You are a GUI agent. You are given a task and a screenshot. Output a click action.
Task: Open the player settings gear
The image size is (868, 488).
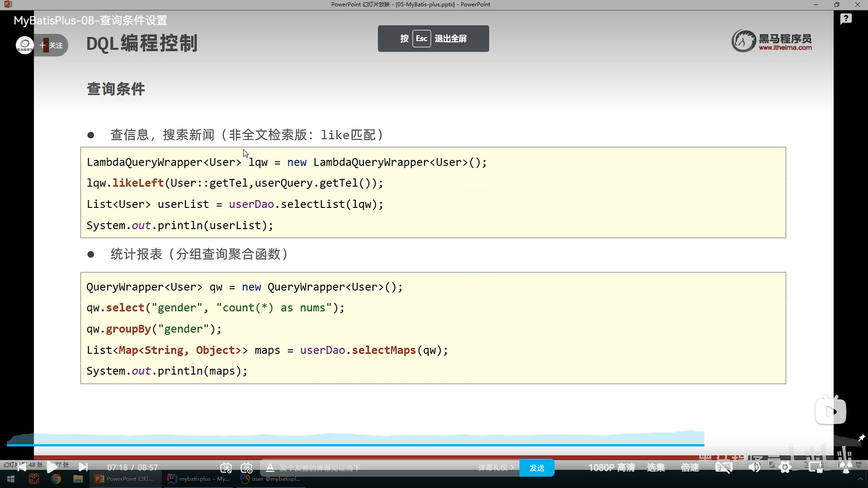coord(785,468)
